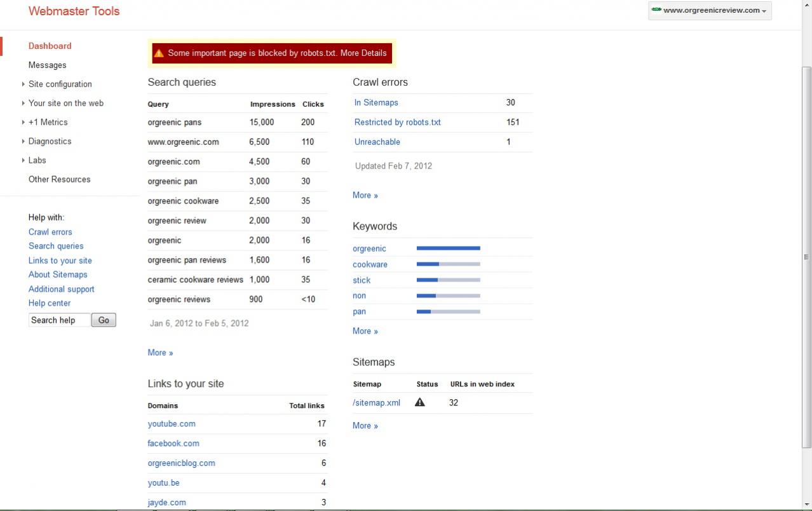The image size is (812, 511).
Task: Open the /sitemap.xml link
Action: [377, 402]
